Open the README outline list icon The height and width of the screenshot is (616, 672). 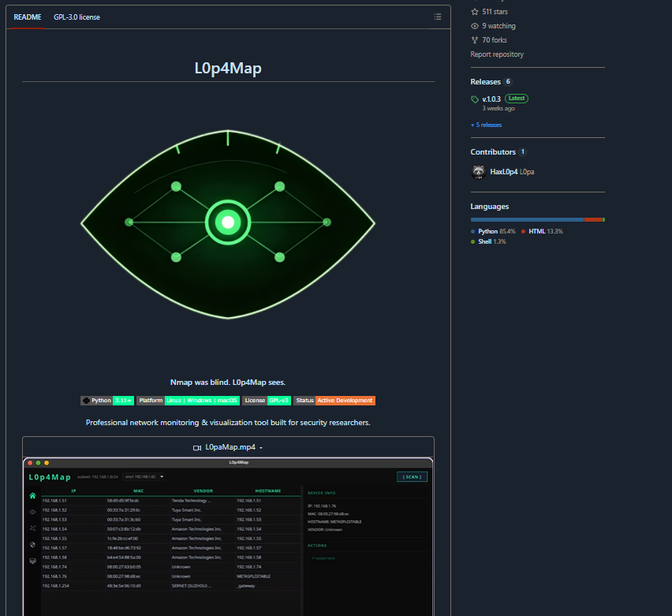(x=437, y=17)
